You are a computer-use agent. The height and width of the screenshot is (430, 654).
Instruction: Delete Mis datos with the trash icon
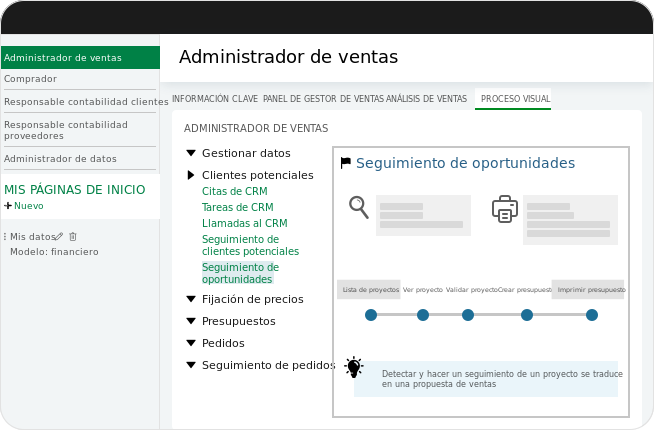click(73, 237)
